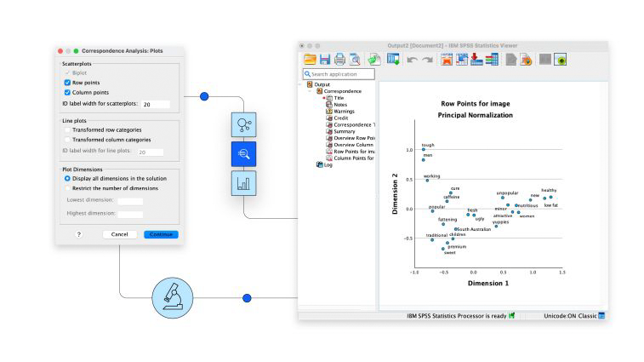The image size is (644, 362).
Task: Open Overview Row Points outline entry
Action: (354, 138)
